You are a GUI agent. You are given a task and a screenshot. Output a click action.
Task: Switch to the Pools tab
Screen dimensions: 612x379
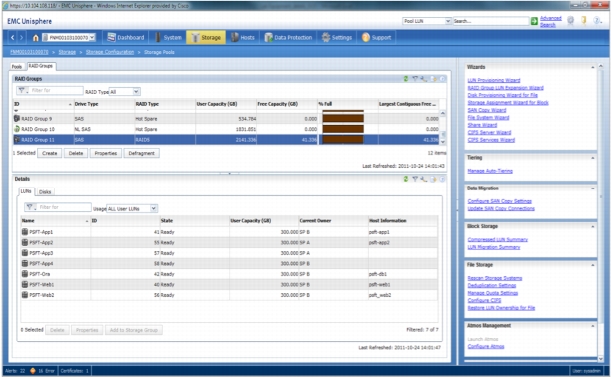(17, 67)
